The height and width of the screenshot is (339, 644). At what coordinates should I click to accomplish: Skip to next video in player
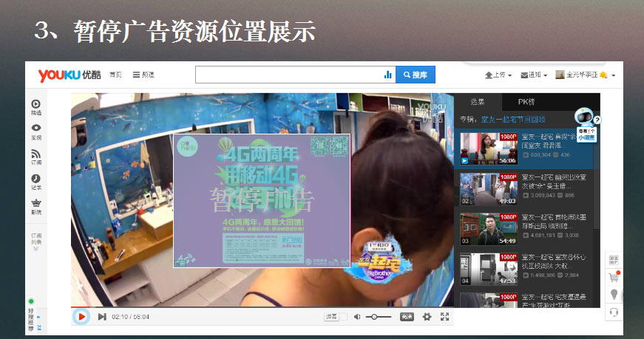102,317
